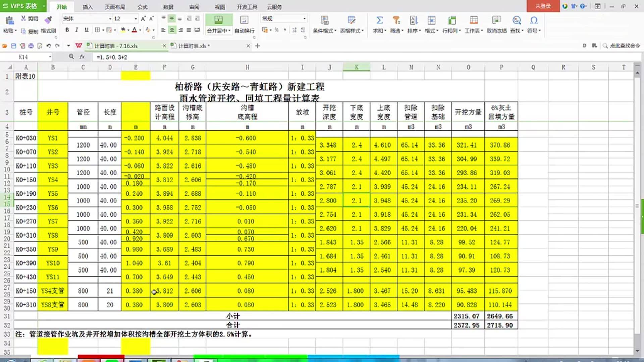Expand the borders dropdown arrow
Viewport: 644px width, 362px height.
tap(103, 30)
